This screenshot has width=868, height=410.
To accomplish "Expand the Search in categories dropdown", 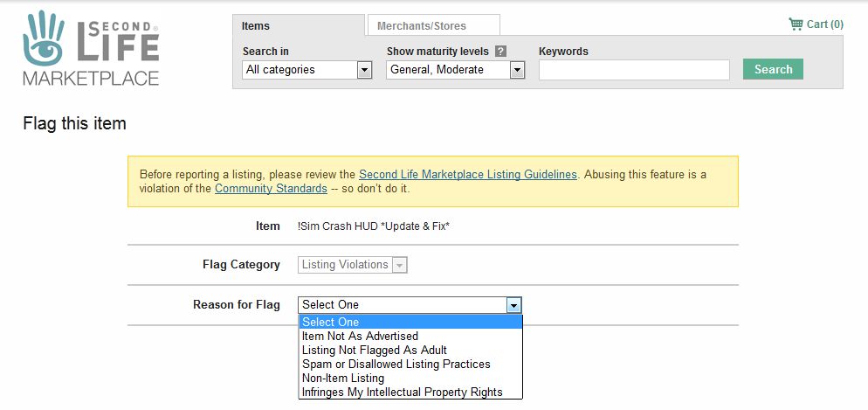I will pos(307,70).
